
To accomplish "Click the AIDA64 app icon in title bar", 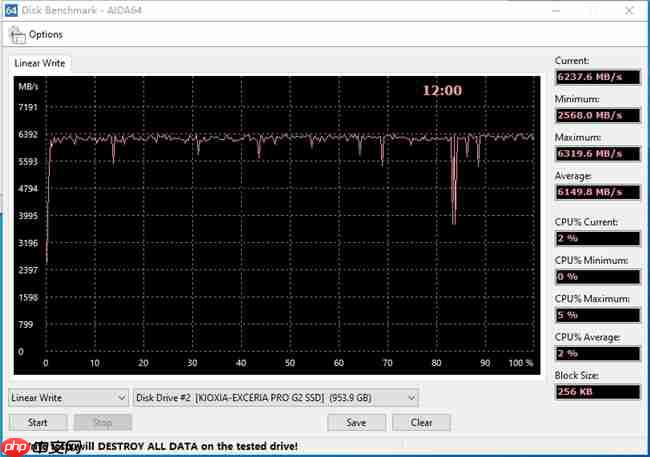I will click(x=11, y=10).
